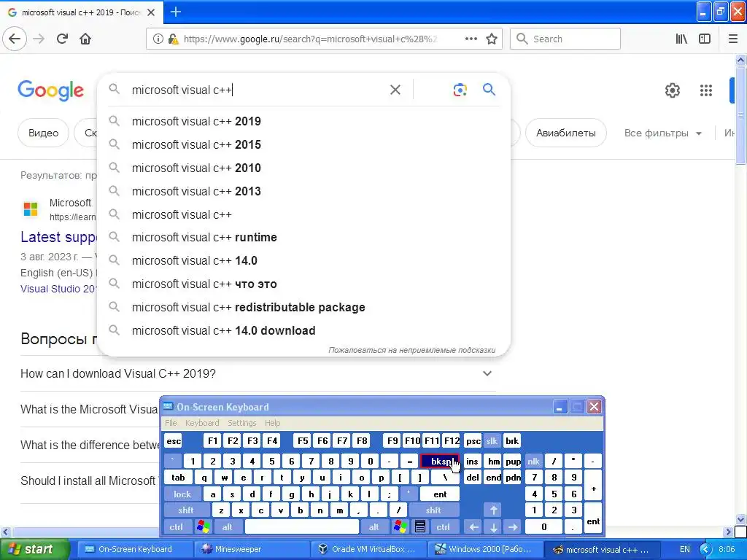Click the up arrow key on on-screen keyboard

coord(494,510)
